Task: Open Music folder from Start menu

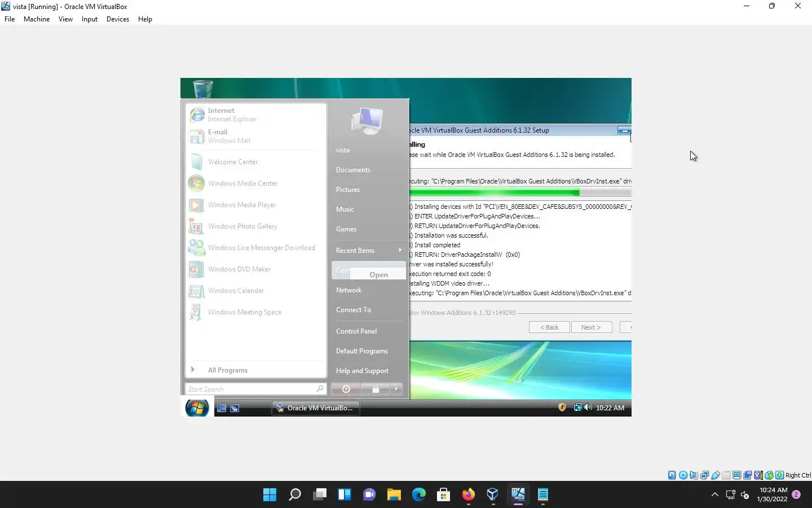Action: (x=345, y=209)
